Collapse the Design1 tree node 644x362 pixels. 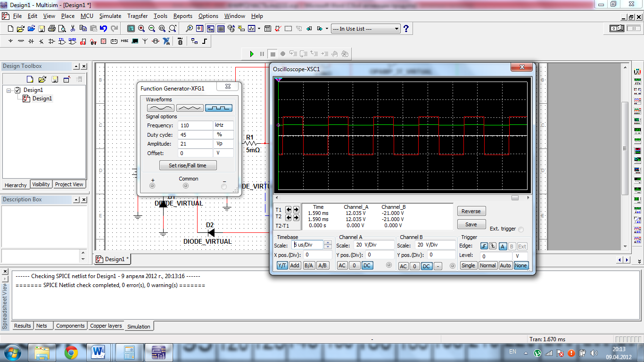point(9,90)
